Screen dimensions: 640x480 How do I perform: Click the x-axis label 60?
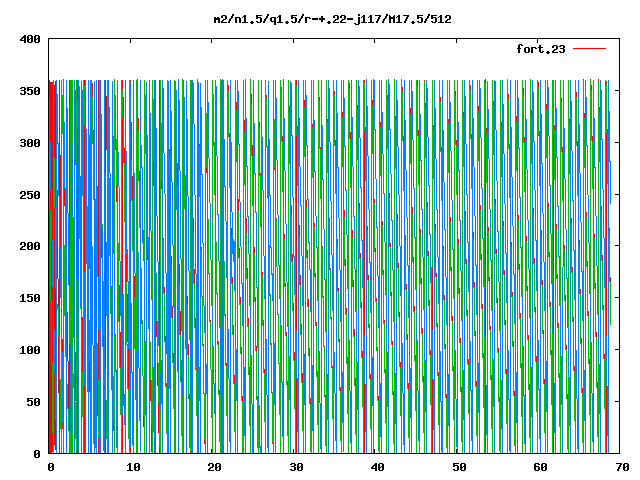tap(540, 467)
